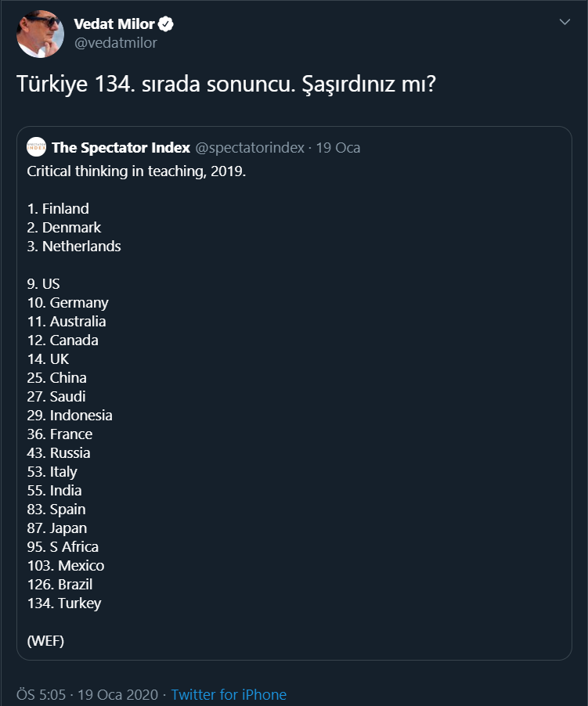This screenshot has height=706, width=588.
Task: Click the 1. Finland ranking line
Action: click(x=58, y=208)
